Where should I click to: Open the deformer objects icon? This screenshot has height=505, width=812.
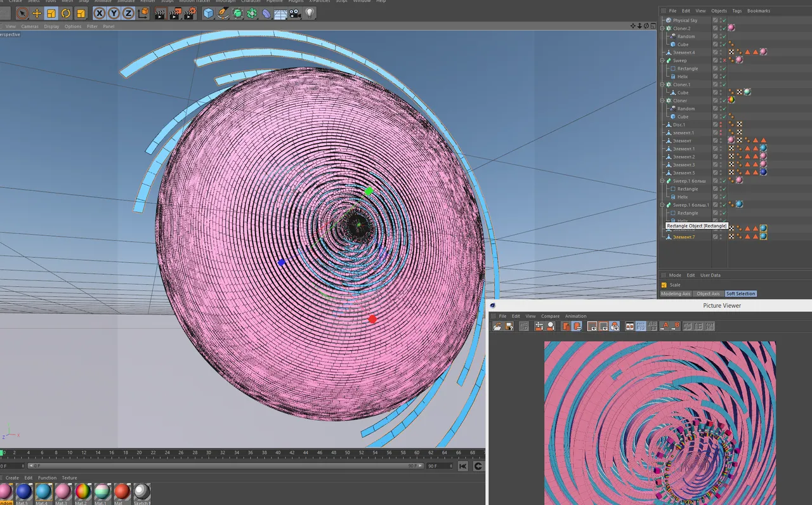(266, 13)
